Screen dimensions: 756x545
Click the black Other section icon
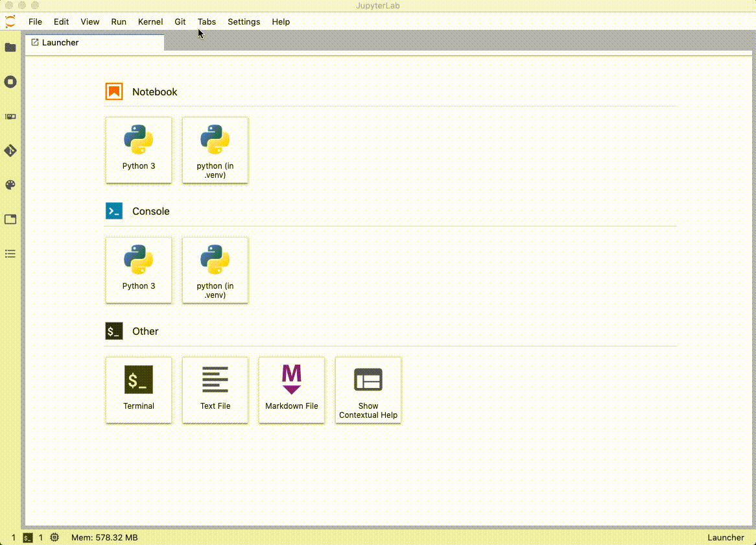click(x=114, y=332)
